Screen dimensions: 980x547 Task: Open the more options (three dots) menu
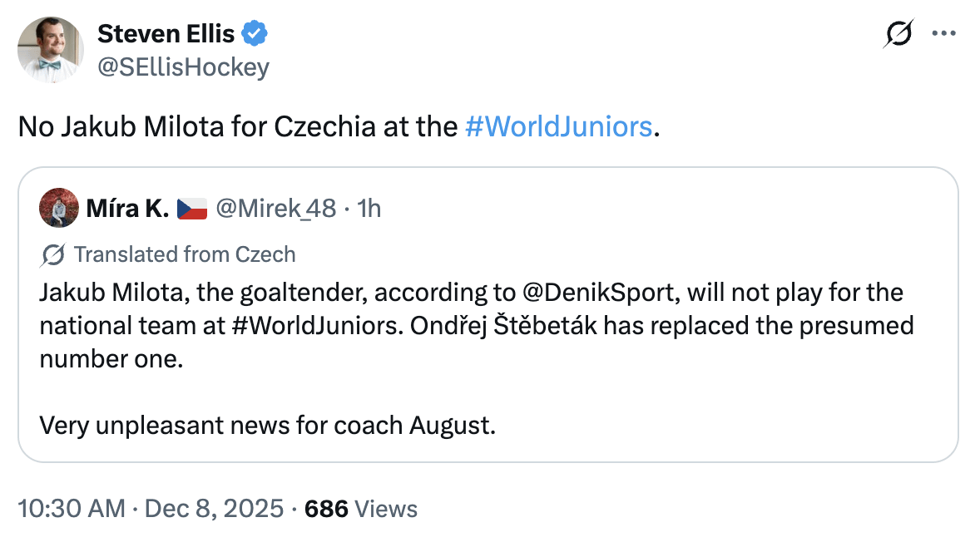point(944,33)
